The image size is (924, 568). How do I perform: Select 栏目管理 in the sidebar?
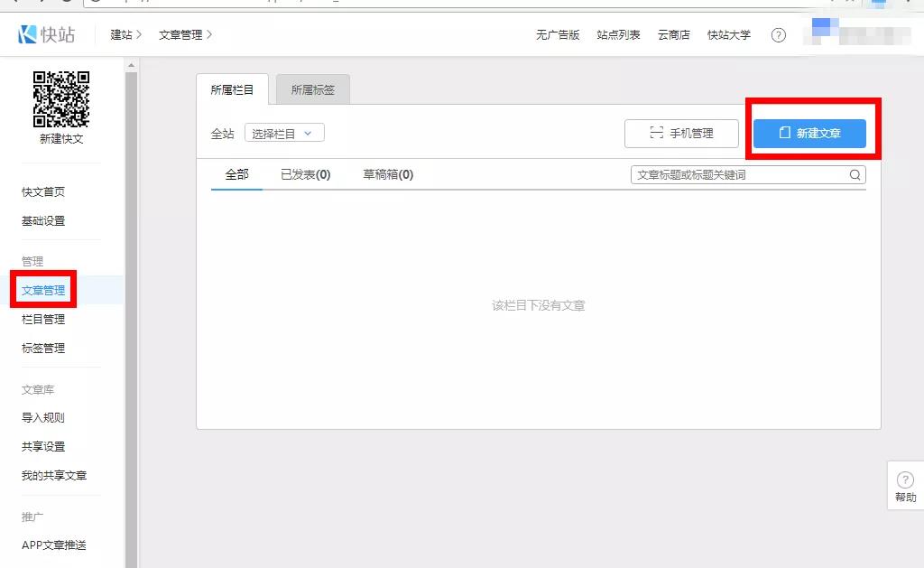[42, 319]
